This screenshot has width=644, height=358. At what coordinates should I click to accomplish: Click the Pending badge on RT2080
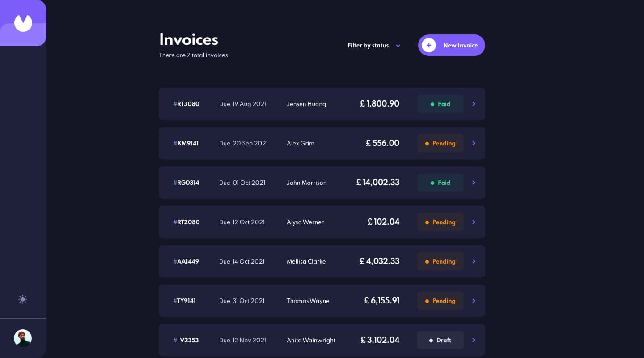pos(441,222)
